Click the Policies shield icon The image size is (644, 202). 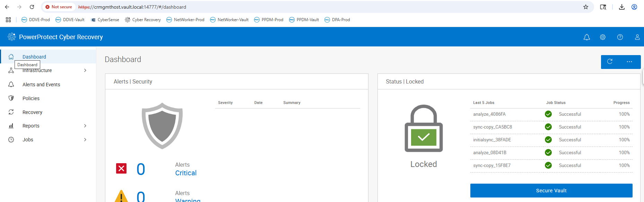click(11, 98)
